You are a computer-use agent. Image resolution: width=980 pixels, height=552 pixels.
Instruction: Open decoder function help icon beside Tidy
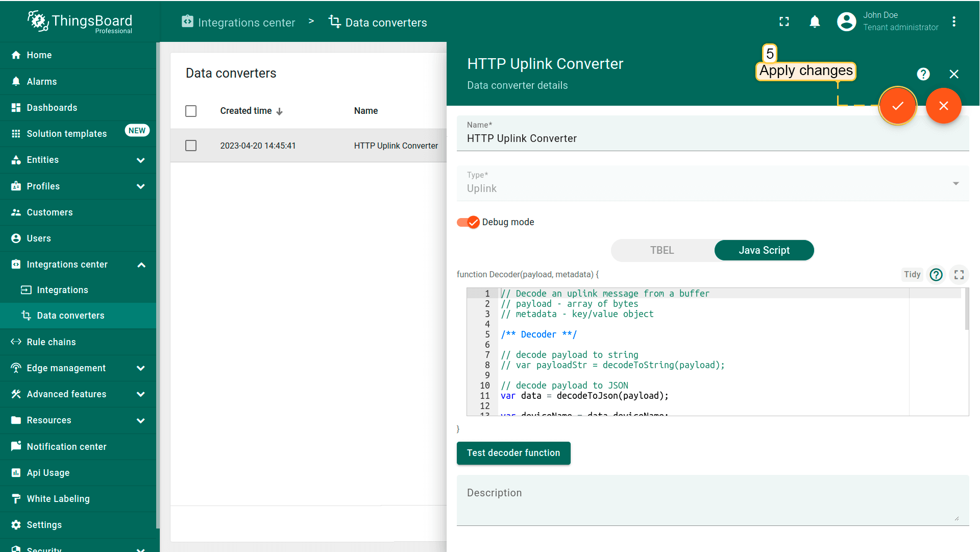coord(936,275)
